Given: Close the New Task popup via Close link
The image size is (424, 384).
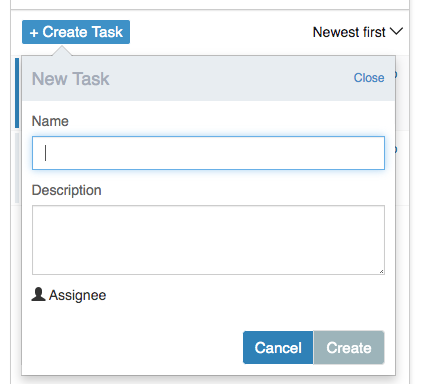Looking at the screenshot, I should click(x=369, y=78).
